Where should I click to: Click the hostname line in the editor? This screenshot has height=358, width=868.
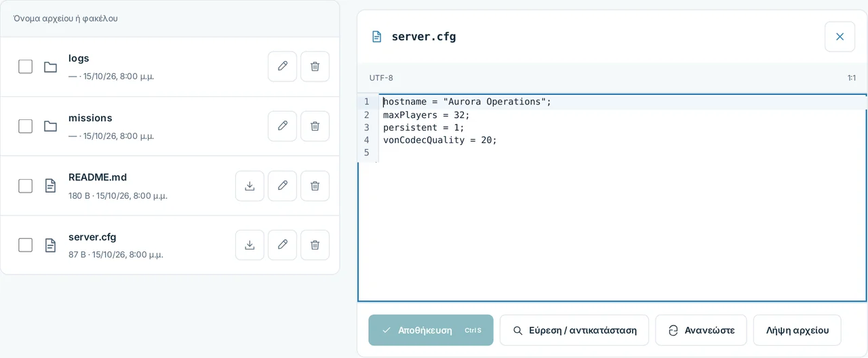click(467, 102)
